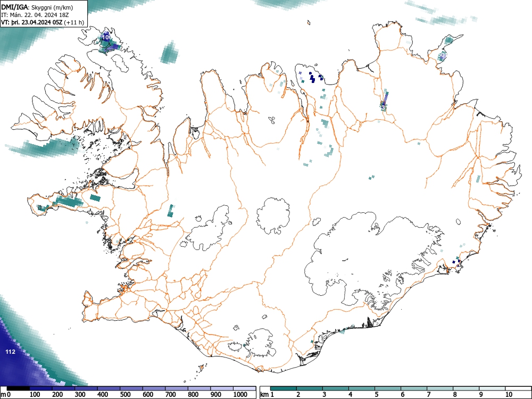Click the '2' tick label on kilometre legend
The image size is (532, 399).
click(298, 395)
